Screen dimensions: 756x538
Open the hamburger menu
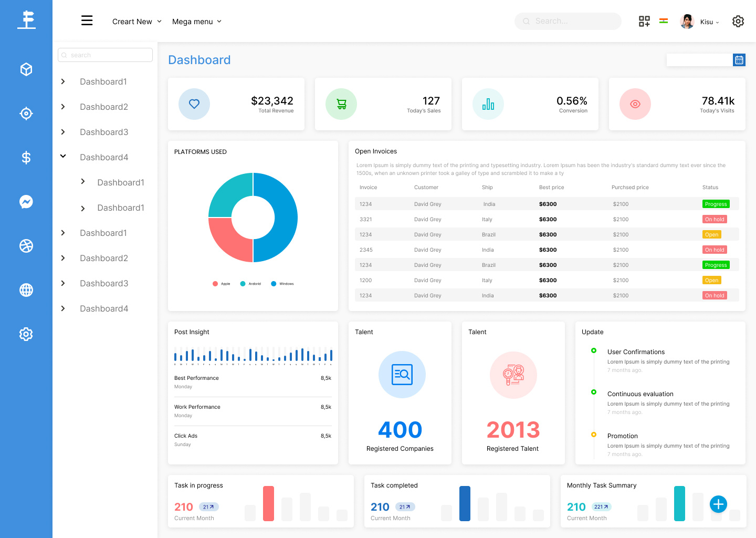click(87, 20)
